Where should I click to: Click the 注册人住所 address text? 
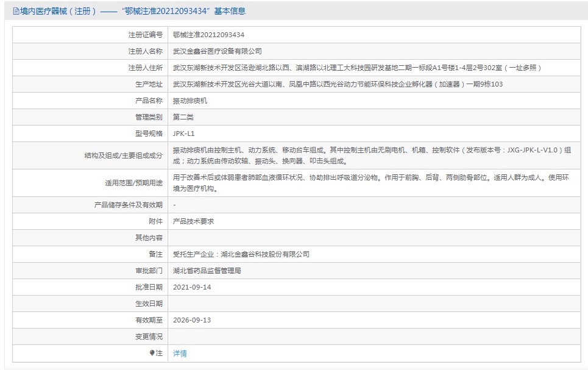357,68
